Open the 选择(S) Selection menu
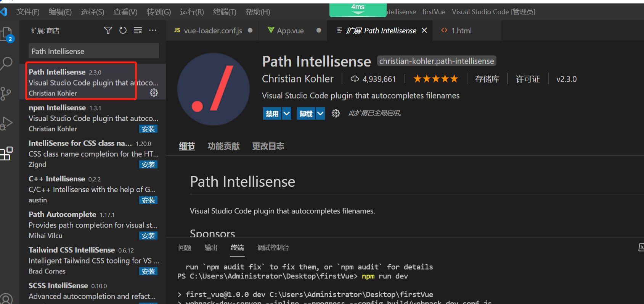The image size is (644, 304). 93,12
